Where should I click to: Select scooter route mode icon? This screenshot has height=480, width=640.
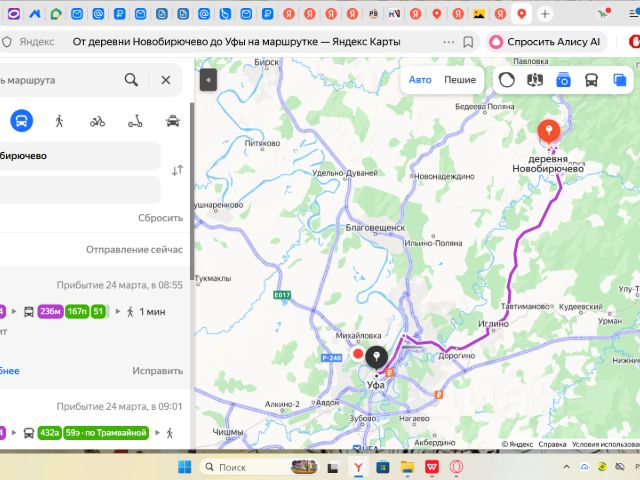(135, 121)
